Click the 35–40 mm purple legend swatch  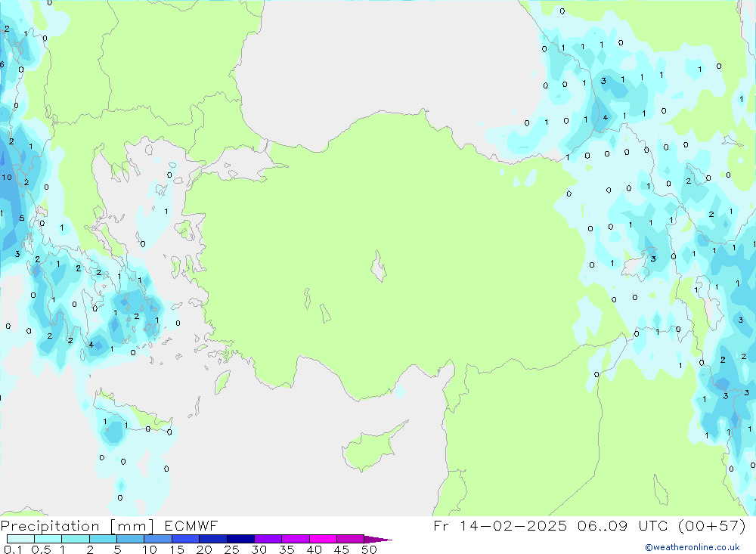coord(296,539)
